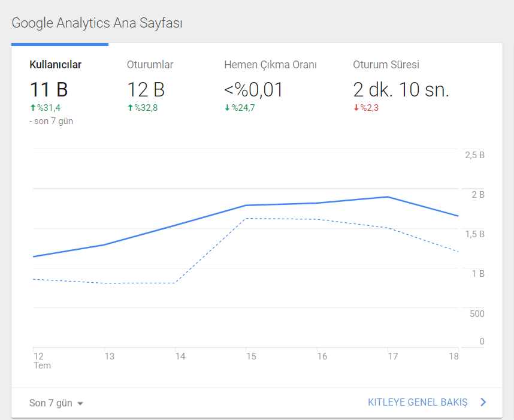Open the Hemen Çıkma Oranı tab
514x420 pixels.
point(270,89)
